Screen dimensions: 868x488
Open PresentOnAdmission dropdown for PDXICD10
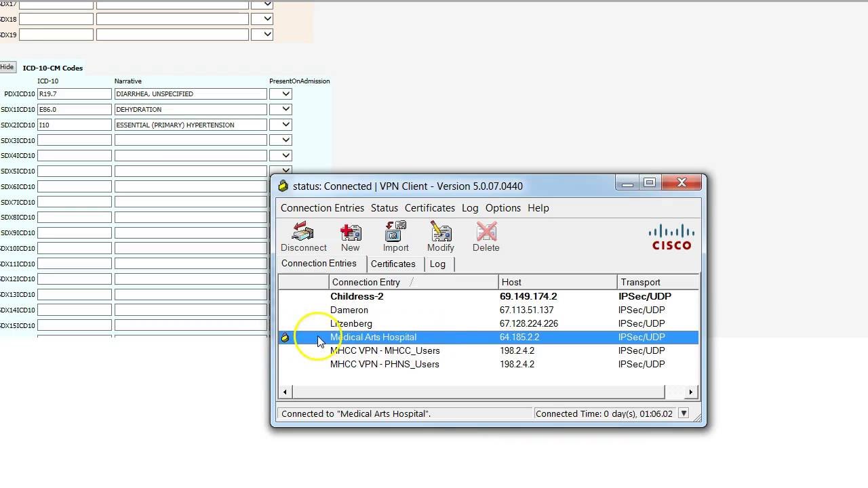(x=281, y=94)
